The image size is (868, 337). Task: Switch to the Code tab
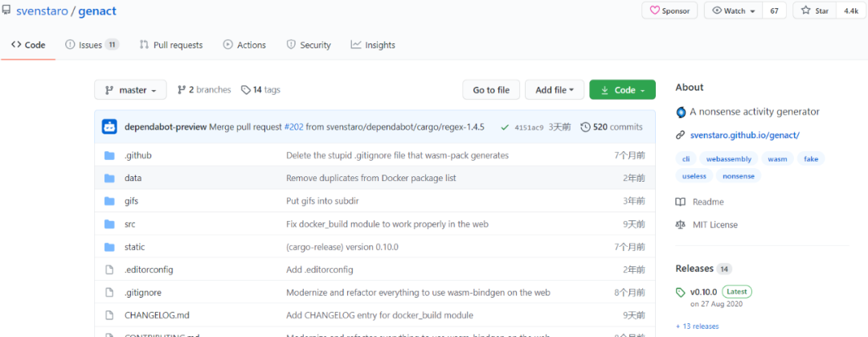click(x=28, y=45)
